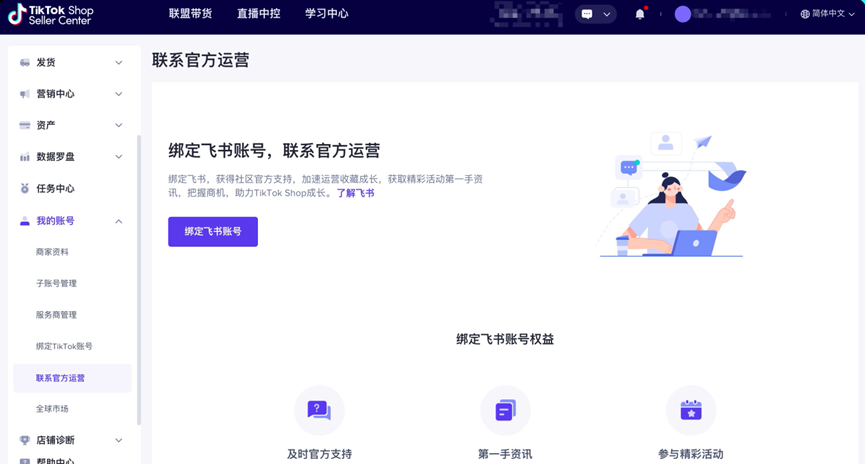
Task: Click the 第一手资讯 label
Action: (505, 454)
